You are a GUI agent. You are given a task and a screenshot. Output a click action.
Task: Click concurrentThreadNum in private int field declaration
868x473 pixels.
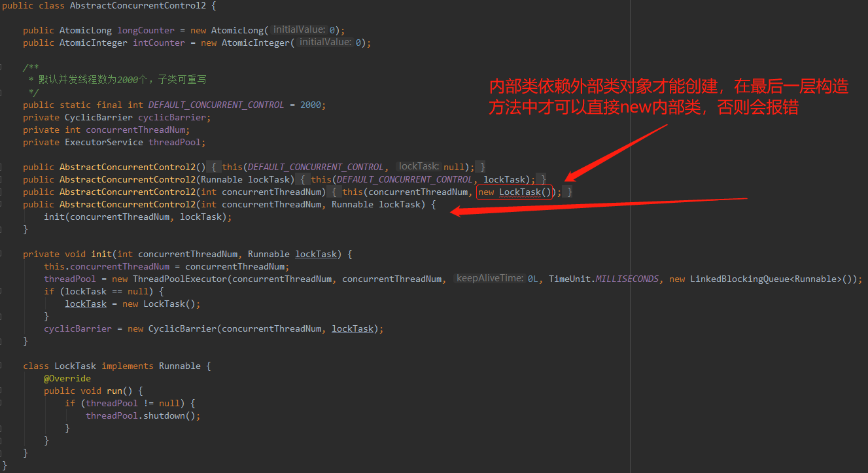[x=135, y=130]
